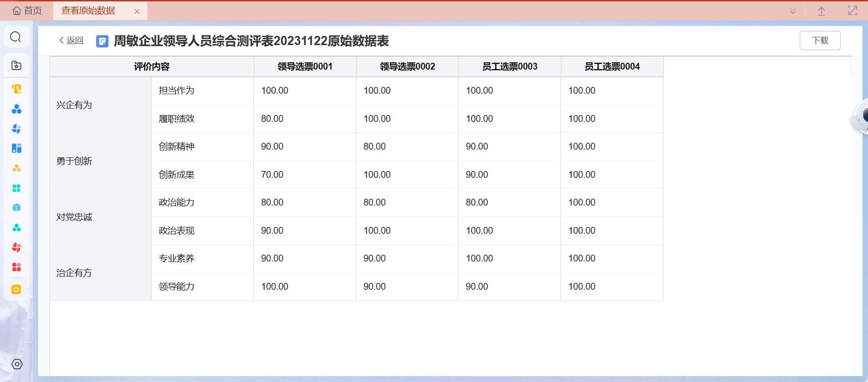Open the green grid squares sidebar app
This screenshot has height=382, width=868.
tap(16, 188)
